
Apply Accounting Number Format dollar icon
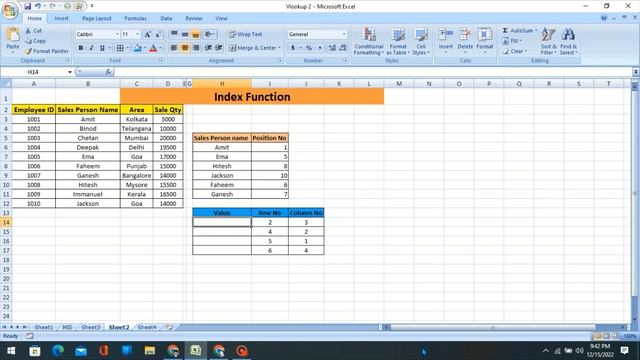tap(293, 48)
